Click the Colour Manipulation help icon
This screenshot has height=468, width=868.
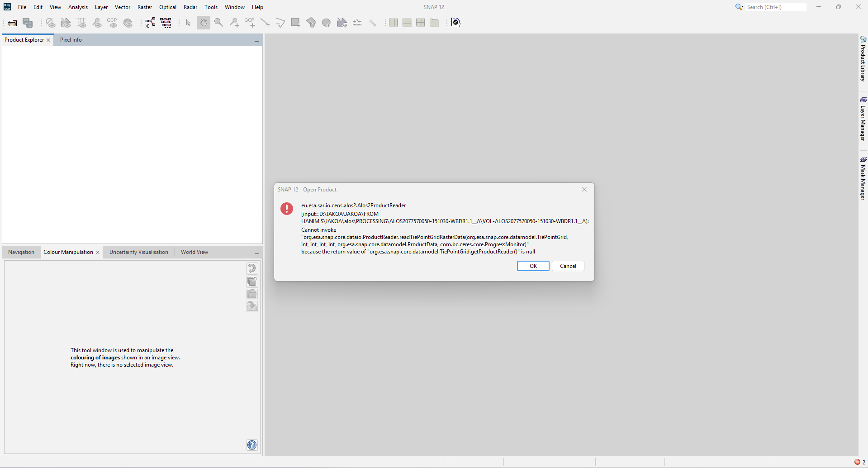(252, 445)
